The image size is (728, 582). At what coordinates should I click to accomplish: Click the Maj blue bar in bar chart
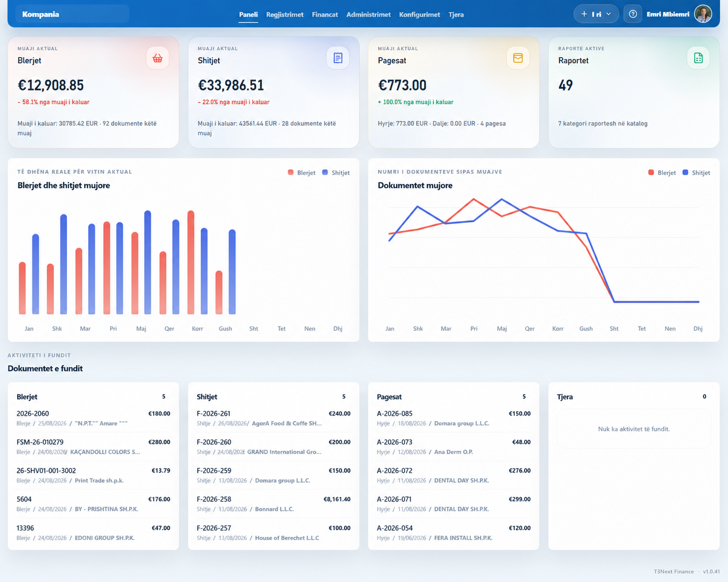(148, 262)
